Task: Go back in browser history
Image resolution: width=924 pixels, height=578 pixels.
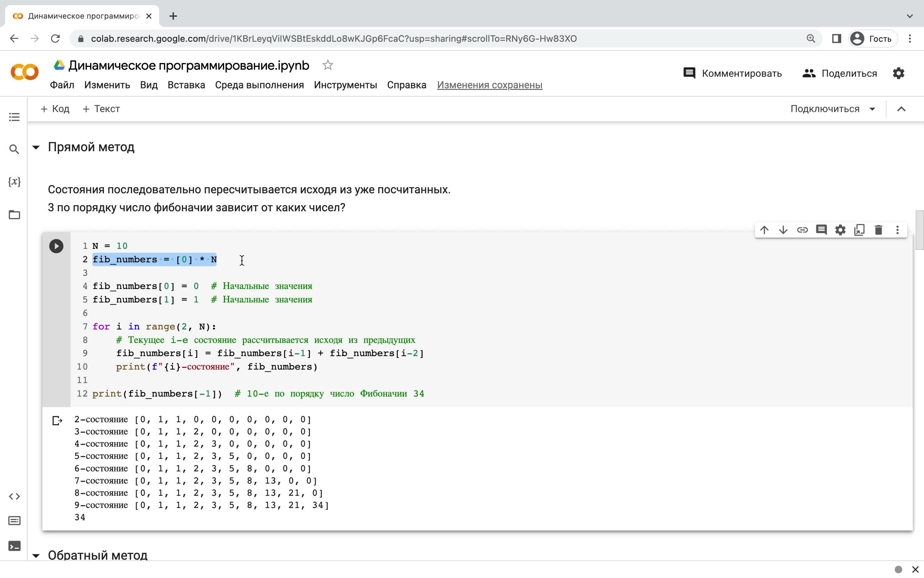Action: pyautogui.click(x=14, y=39)
